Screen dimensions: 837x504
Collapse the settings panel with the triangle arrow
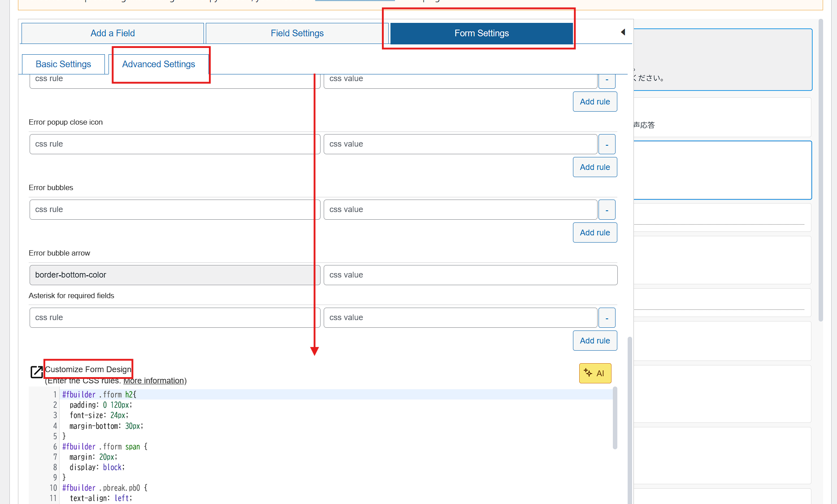click(x=623, y=32)
